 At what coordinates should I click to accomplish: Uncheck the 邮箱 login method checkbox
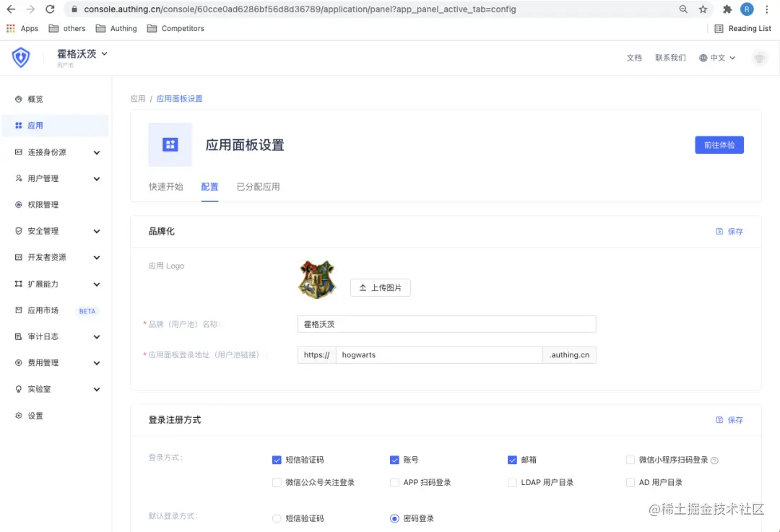click(x=512, y=460)
